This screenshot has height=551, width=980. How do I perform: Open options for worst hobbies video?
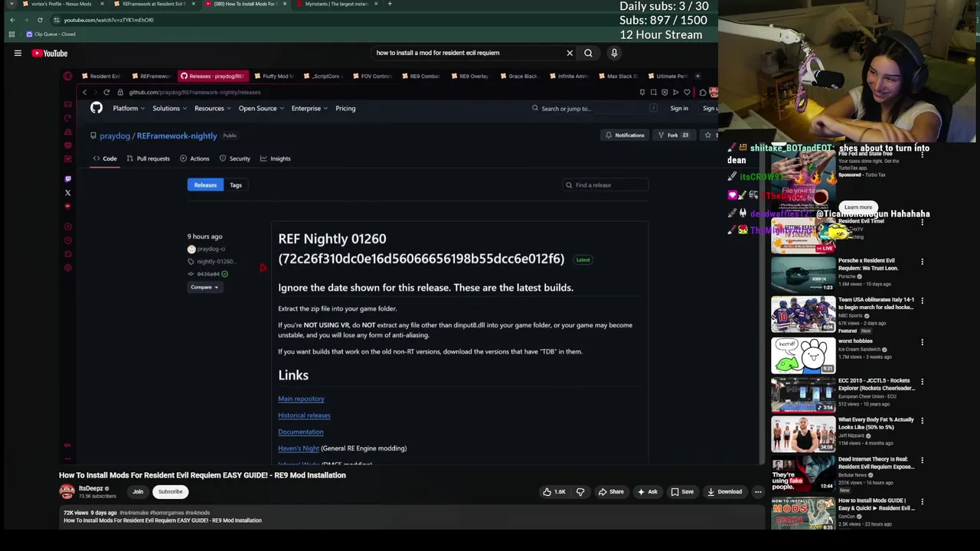click(922, 342)
